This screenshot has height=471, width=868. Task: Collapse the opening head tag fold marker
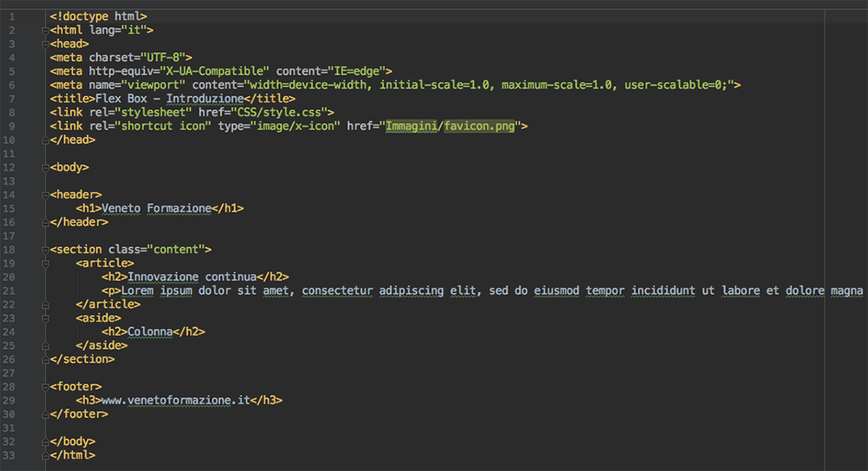click(45, 44)
